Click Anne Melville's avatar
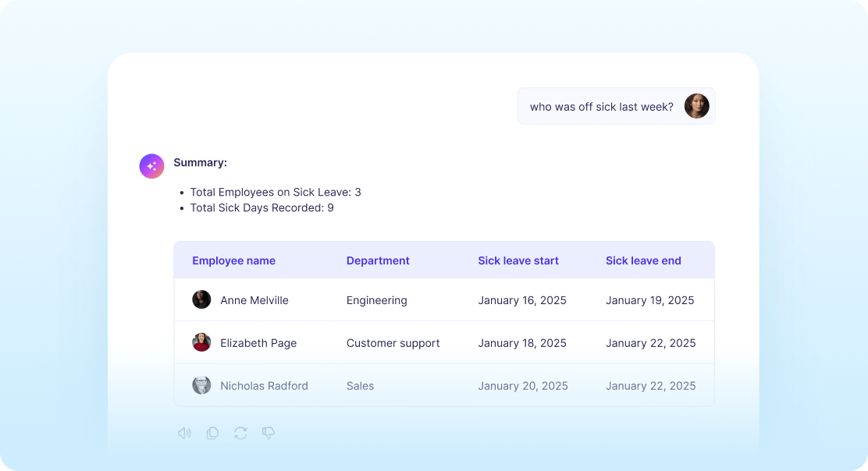The width and height of the screenshot is (868, 471). [x=201, y=300]
